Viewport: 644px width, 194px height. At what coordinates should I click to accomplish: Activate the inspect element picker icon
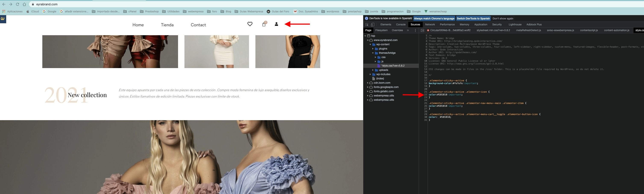pos(367,25)
